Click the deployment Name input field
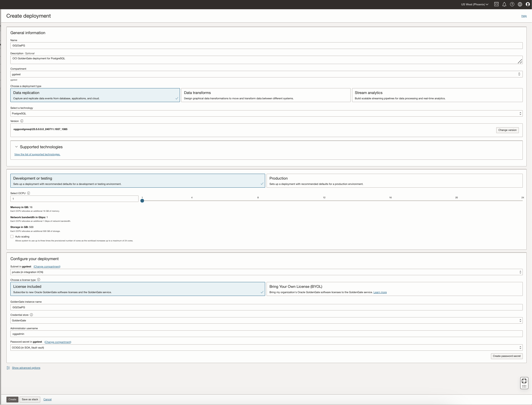The height and width of the screenshot is (405, 532). [x=266, y=46]
